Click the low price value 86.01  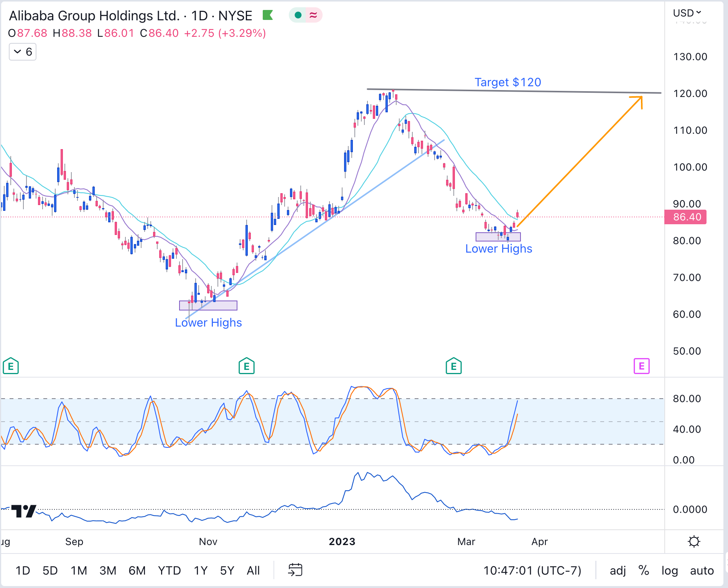pyautogui.click(x=119, y=33)
